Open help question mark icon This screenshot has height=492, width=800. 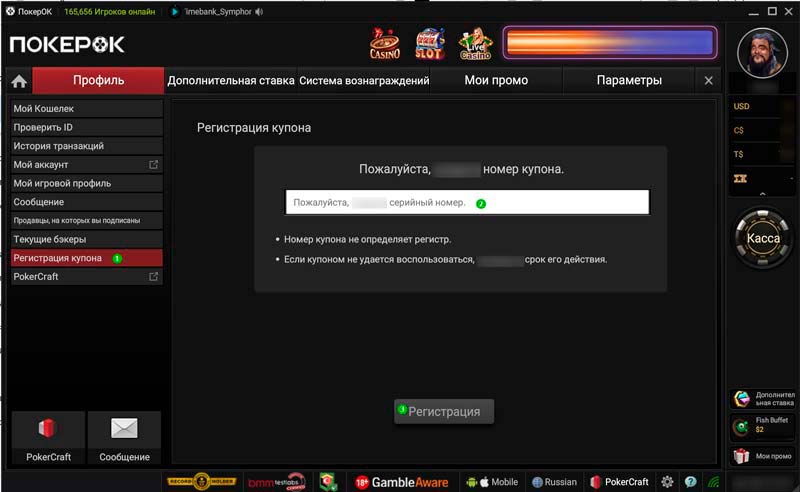pyautogui.click(x=690, y=482)
